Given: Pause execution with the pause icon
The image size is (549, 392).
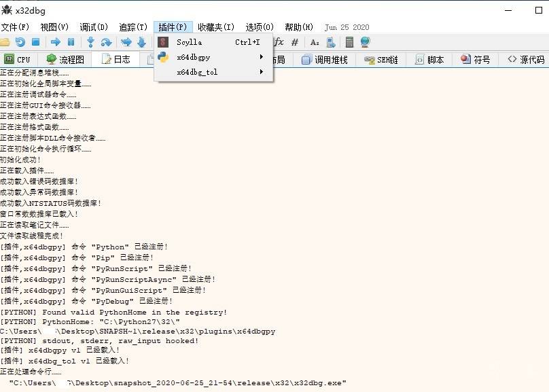Looking at the screenshot, I should (x=71, y=42).
